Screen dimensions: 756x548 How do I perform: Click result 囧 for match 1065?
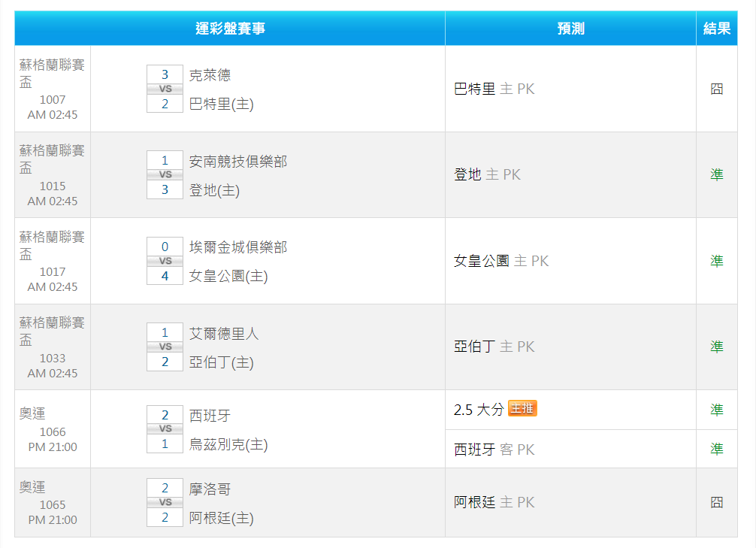pyautogui.click(x=716, y=502)
